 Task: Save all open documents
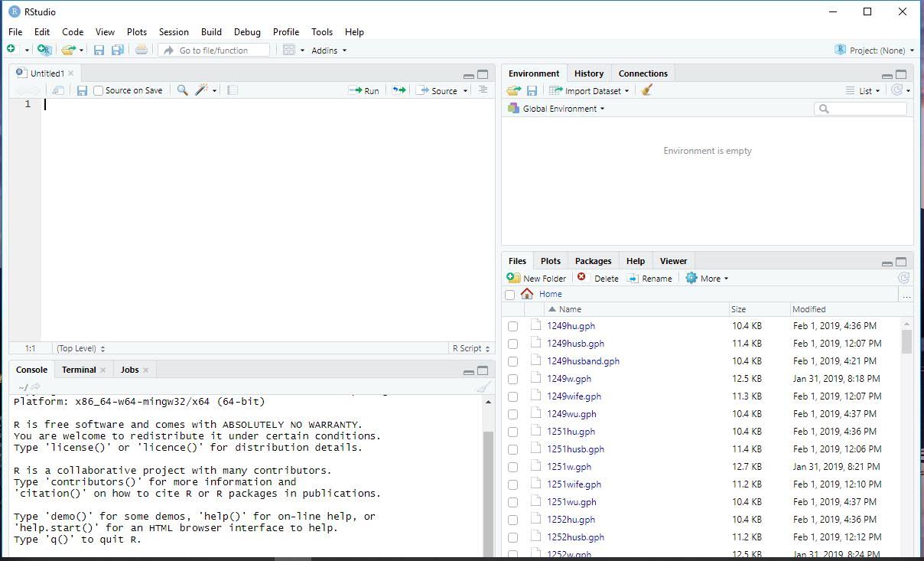pyautogui.click(x=118, y=50)
